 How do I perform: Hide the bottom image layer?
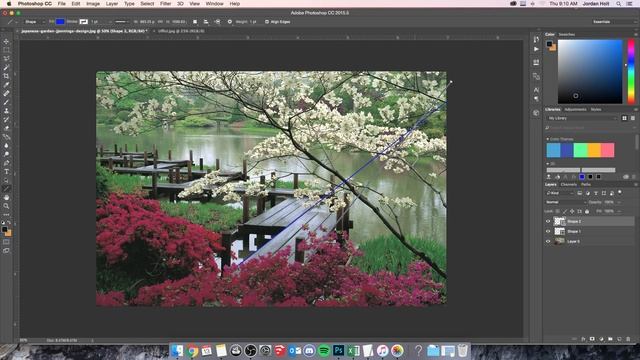(x=548, y=241)
